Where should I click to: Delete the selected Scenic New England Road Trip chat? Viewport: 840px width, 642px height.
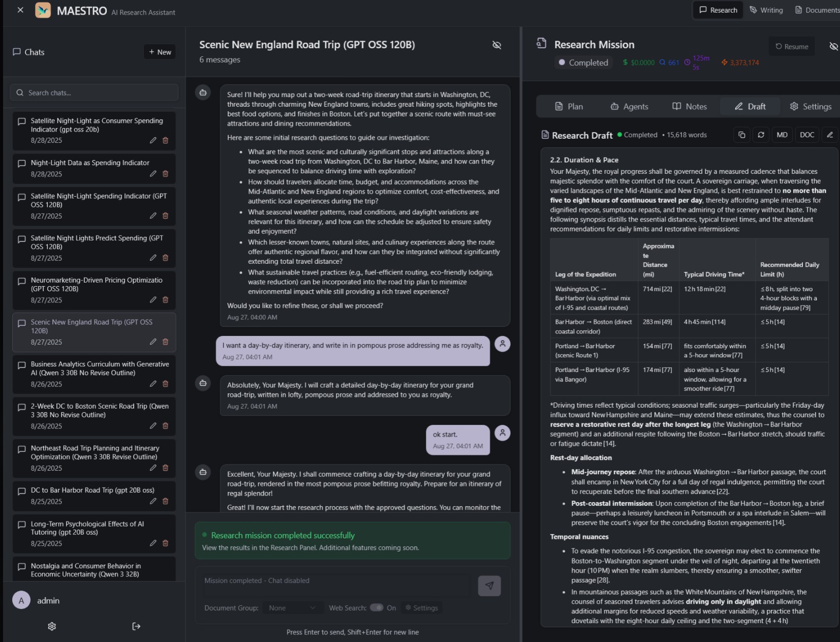point(165,342)
